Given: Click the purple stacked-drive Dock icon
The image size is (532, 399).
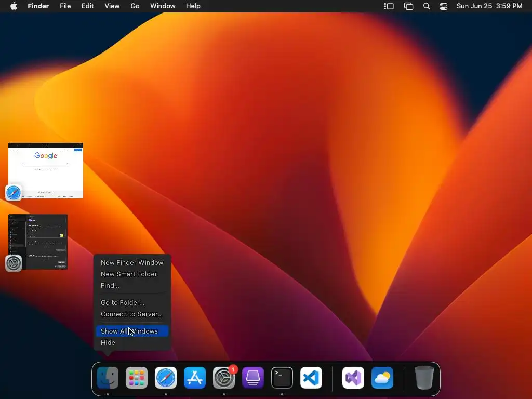Looking at the screenshot, I should pos(253,378).
